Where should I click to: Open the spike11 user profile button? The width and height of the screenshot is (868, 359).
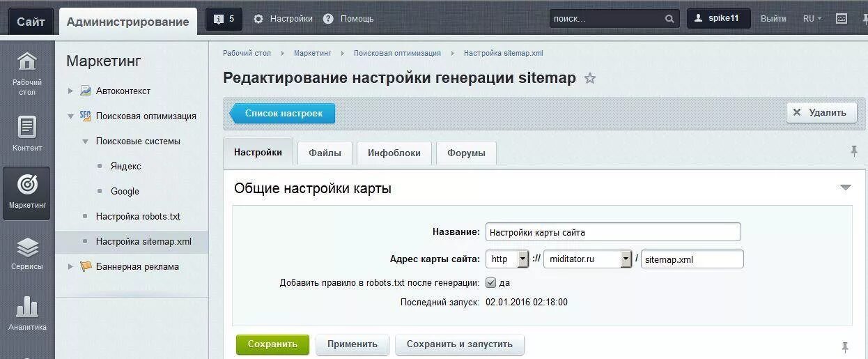pos(718,18)
